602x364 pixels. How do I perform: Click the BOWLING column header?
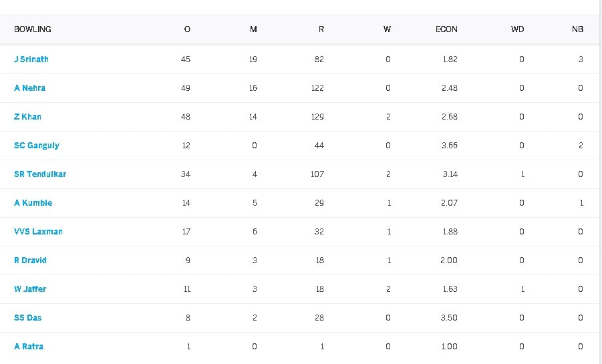33,29
